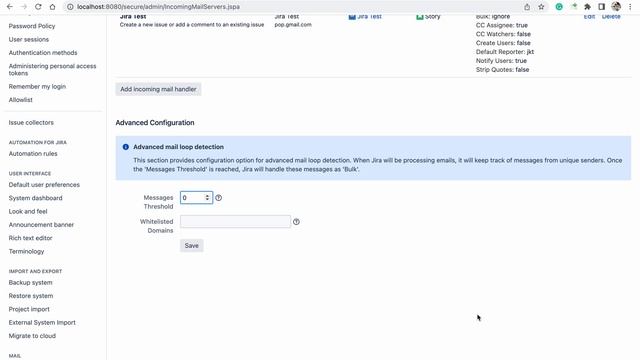Delete the Jira Test mail handler
The image size is (640, 360).
(x=611, y=17)
